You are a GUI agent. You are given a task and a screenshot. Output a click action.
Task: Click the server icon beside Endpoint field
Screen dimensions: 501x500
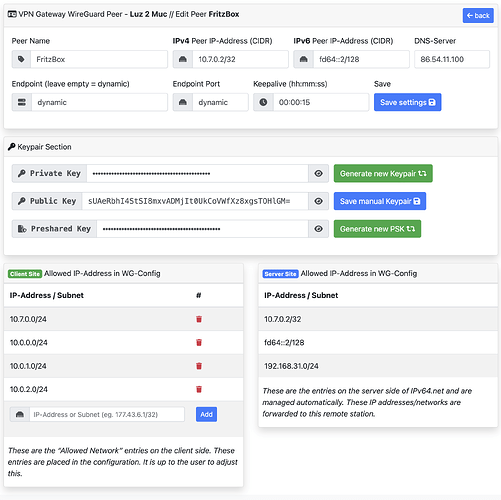pos(22,102)
